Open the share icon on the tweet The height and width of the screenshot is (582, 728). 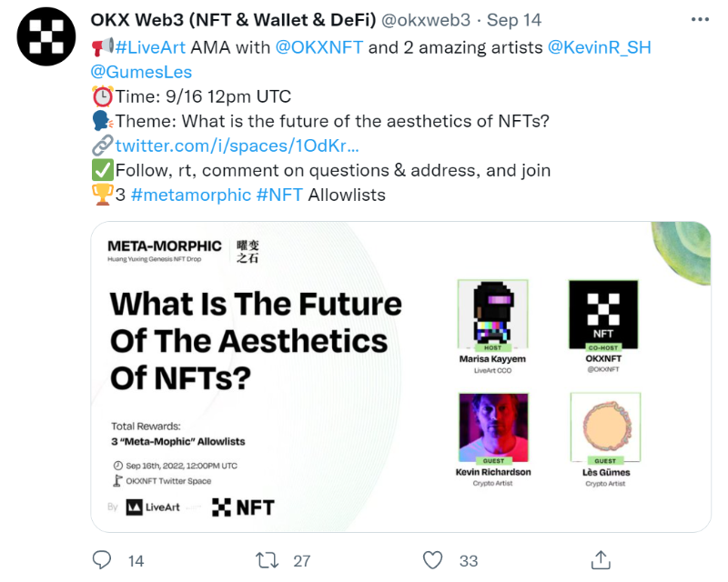[x=600, y=561]
